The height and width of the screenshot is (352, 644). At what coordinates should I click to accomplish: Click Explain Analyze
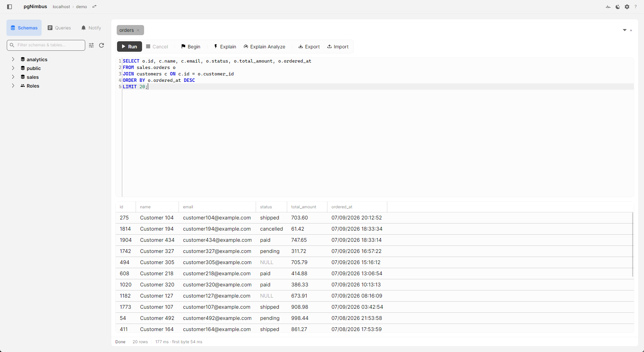click(x=264, y=47)
